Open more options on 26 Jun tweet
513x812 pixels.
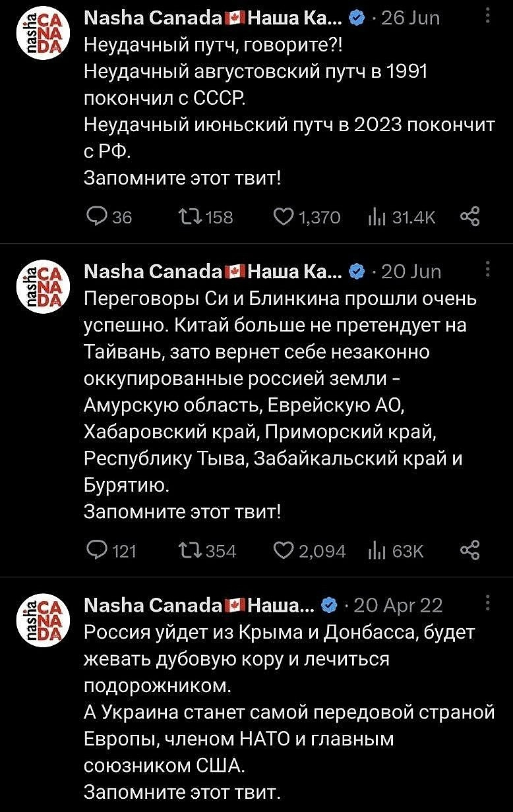point(487,14)
